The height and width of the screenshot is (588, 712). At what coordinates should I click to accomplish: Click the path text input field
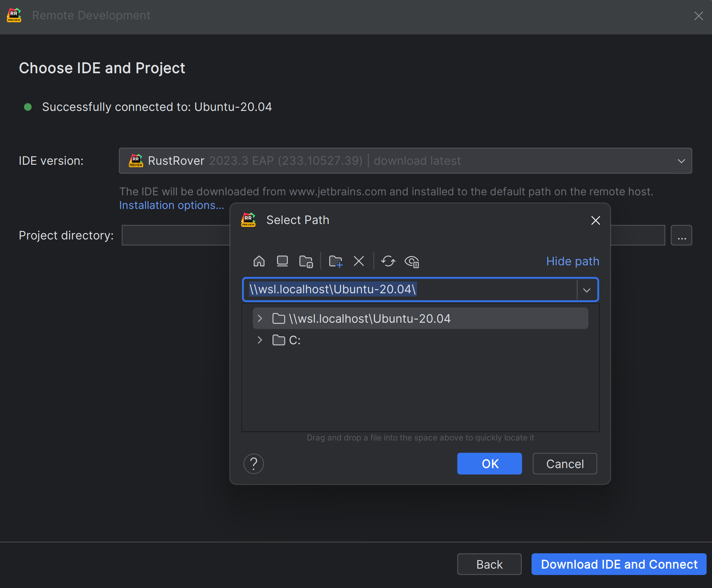[x=409, y=289]
